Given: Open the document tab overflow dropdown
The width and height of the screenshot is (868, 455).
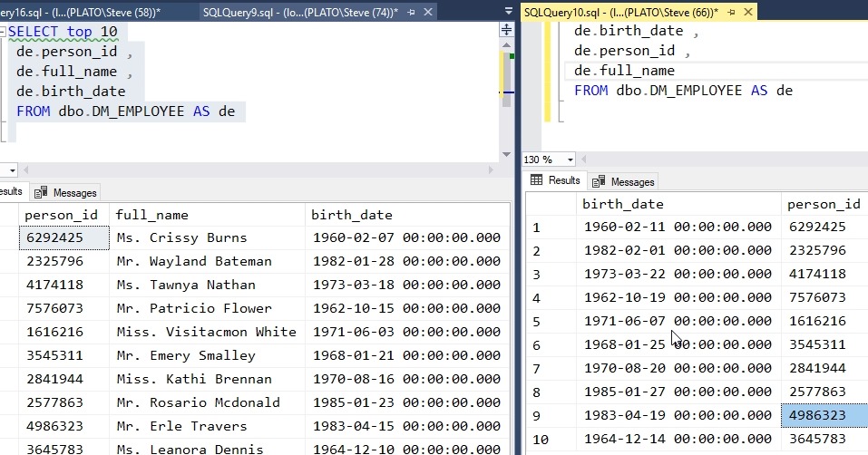Looking at the screenshot, I should click(x=508, y=11).
